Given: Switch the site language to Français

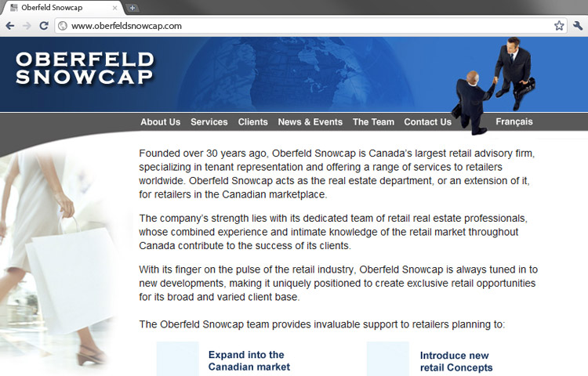Looking at the screenshot, I should [x=514, y=121].
